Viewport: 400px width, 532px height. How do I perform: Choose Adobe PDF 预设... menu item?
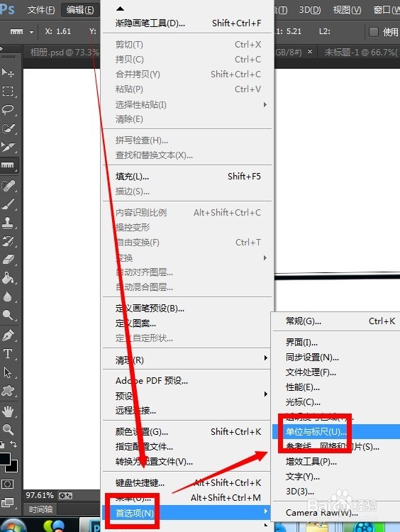(x=187, y=381)
